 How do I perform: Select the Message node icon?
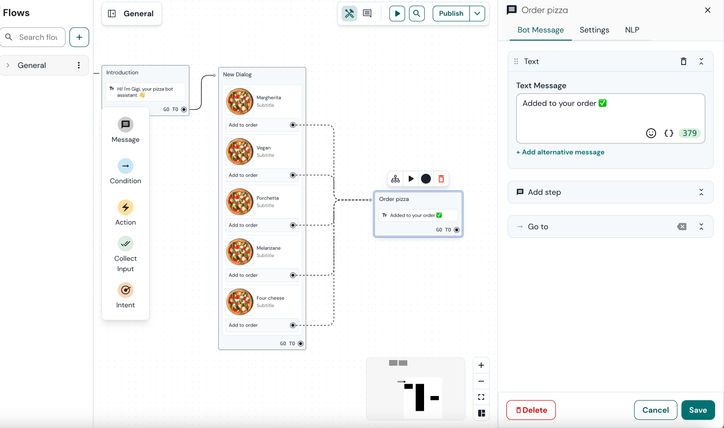point(125,125)
